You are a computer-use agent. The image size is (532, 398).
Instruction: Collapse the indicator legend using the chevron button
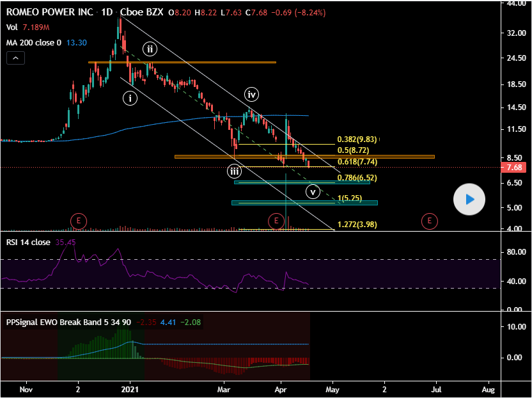pyautogui.click(x=16, y=58)
